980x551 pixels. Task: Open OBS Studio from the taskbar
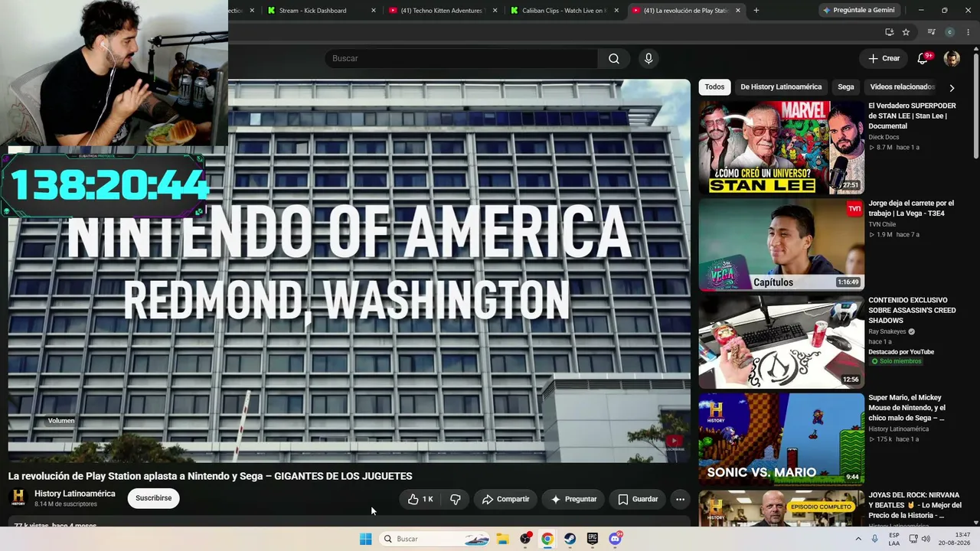coord(525,539)
